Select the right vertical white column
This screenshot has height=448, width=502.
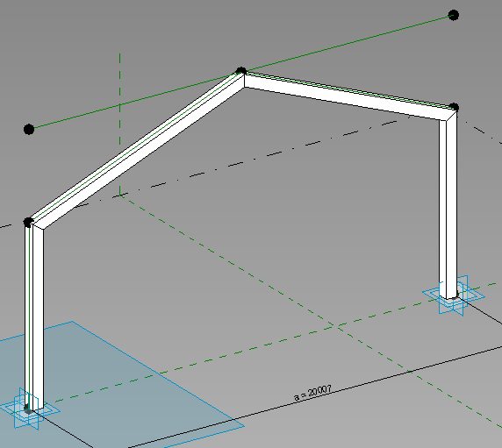click(448, 204)
